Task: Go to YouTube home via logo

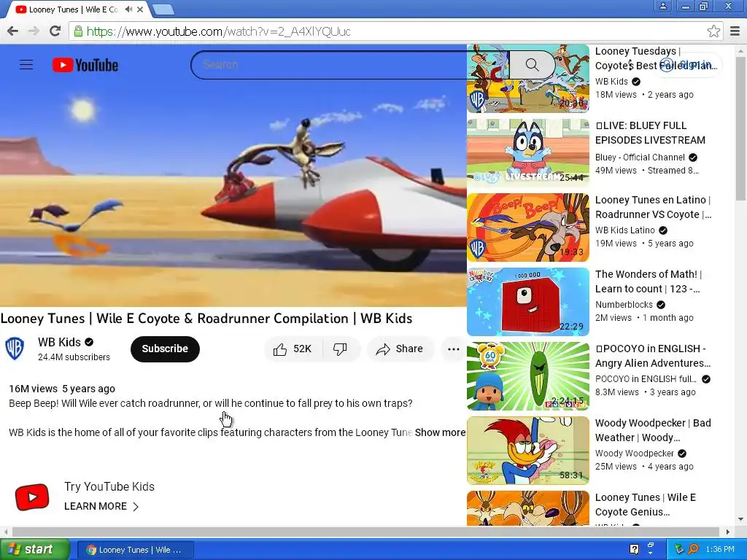Action: (x=85, y=65)
